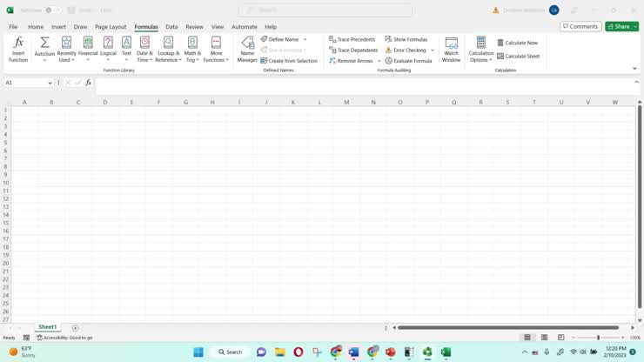Image resolution: width=644 pixels, height=362 pixels.
Task: Adjust the zoom slider in status bar
Action: click(598, 338)
